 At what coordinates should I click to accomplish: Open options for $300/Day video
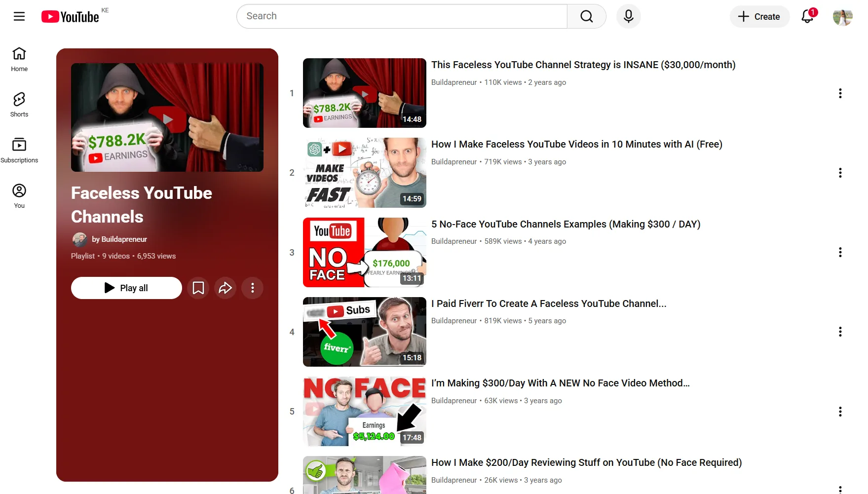(x=840, y=412)
